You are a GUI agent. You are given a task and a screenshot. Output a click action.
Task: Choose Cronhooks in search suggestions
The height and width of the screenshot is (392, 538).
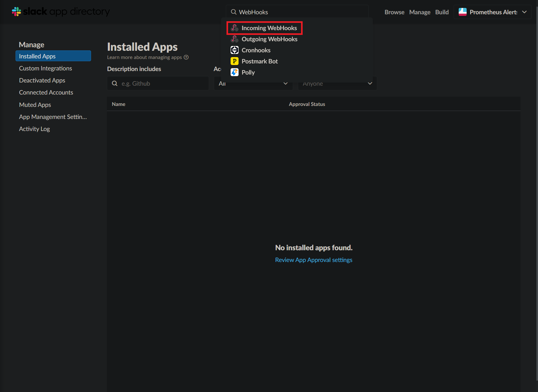click(x=256, y=50)
